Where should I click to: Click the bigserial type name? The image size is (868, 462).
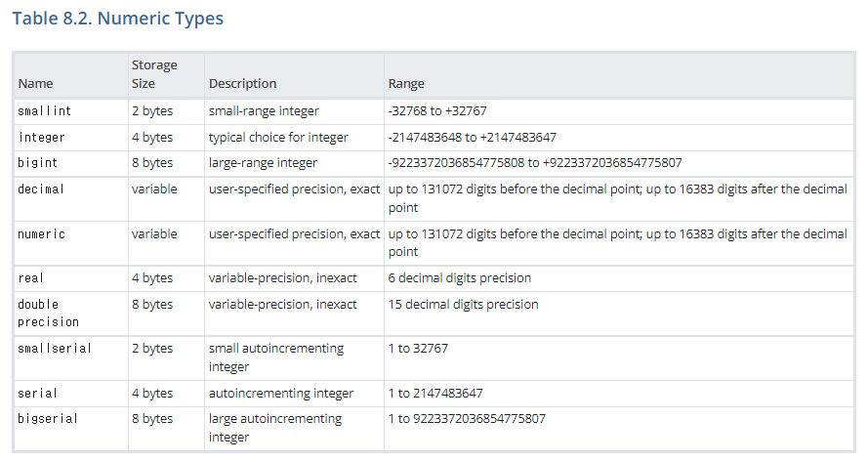(48, 418)
